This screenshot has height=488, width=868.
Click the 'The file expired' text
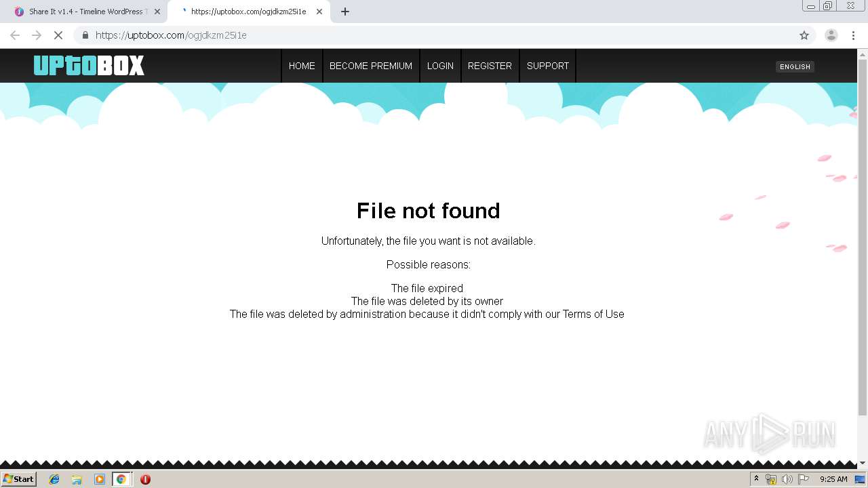pyautogui.click(x=427, y=288)
